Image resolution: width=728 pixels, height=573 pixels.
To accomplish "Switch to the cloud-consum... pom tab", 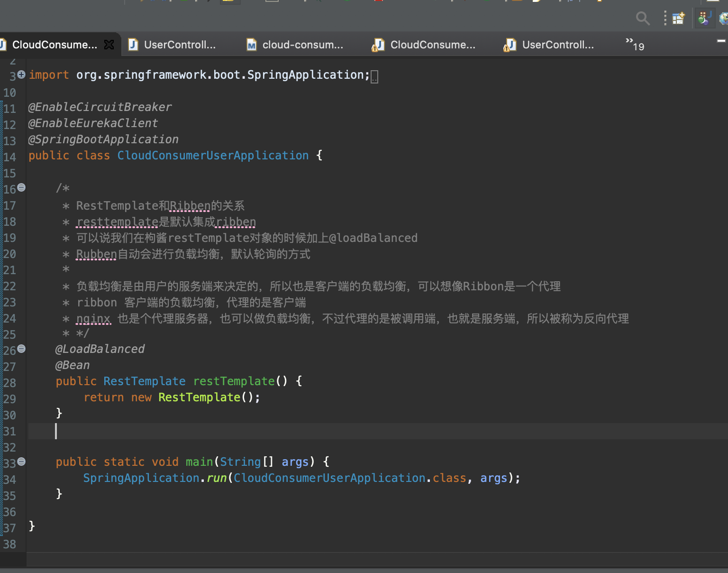I will 303,45.
